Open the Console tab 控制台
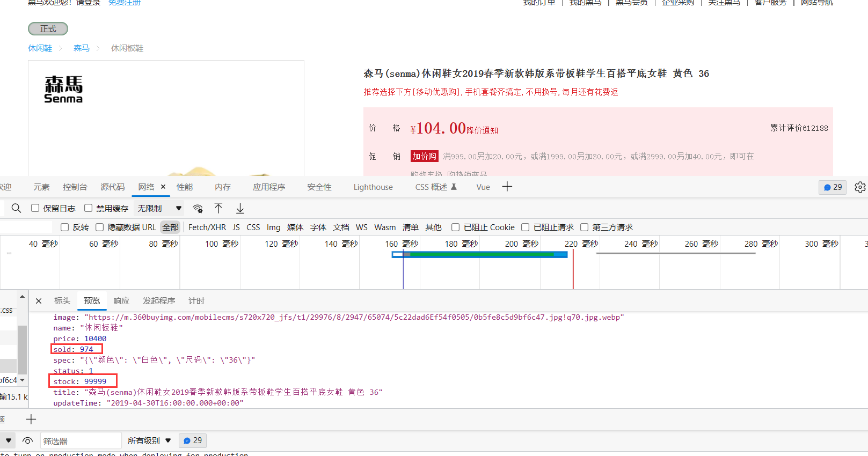This screenshot has height=456, width=868. (75, 187)
